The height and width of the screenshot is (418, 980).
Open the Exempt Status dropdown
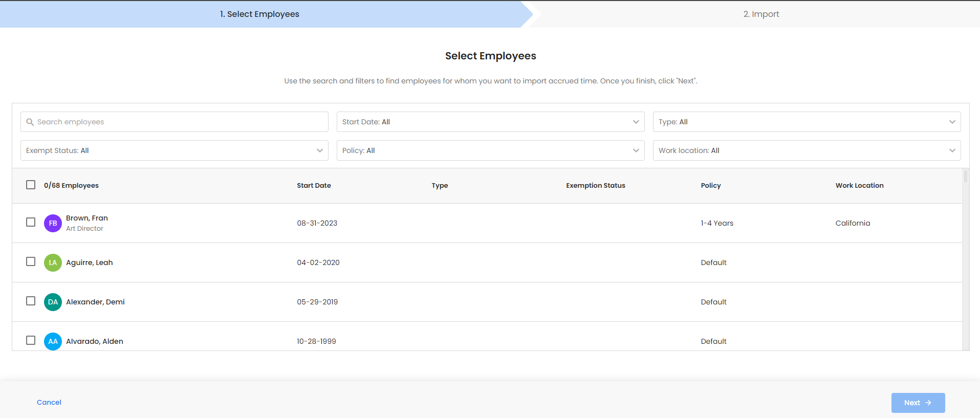pyautogui.click(x=174, y=150)
